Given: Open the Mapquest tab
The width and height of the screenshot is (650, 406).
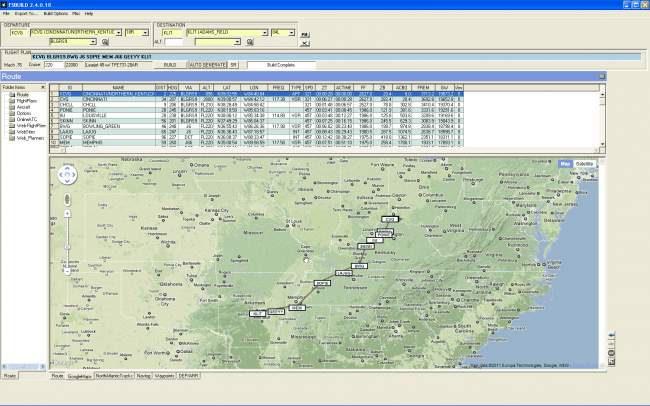Looking at the screenshot, I should 165,376.
